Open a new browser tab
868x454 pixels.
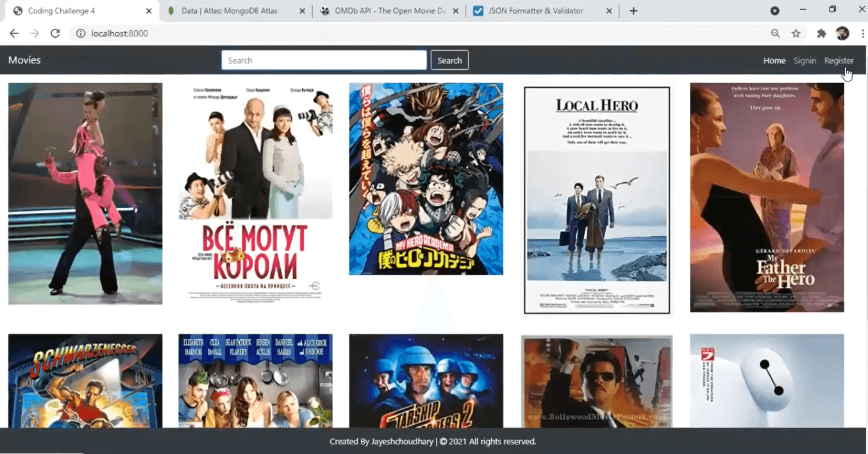pos(633,11)
